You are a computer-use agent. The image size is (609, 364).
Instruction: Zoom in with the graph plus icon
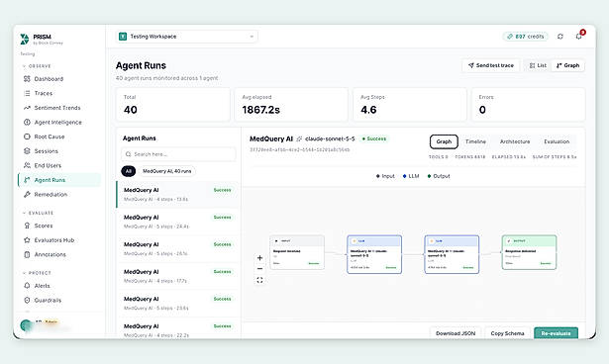pos(259,258)
